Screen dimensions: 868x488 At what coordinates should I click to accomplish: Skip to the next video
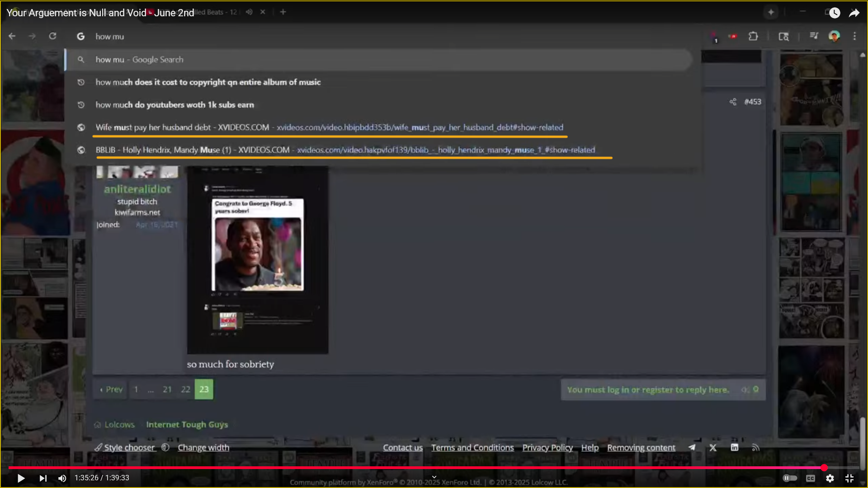43,478
